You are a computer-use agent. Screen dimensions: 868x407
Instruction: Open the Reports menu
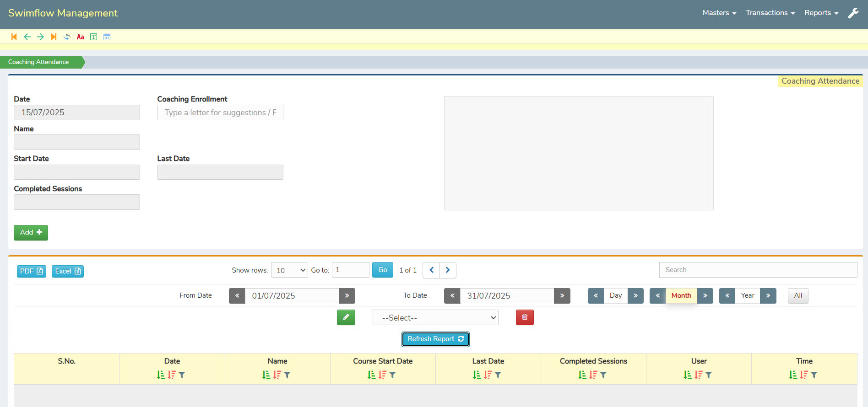(x=821, y=13)
